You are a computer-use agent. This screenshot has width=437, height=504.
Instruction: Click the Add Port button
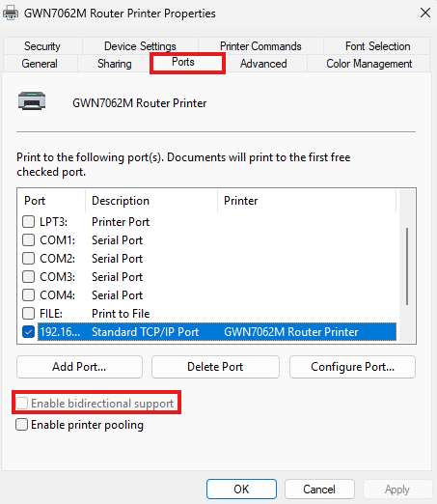point(79,367)
